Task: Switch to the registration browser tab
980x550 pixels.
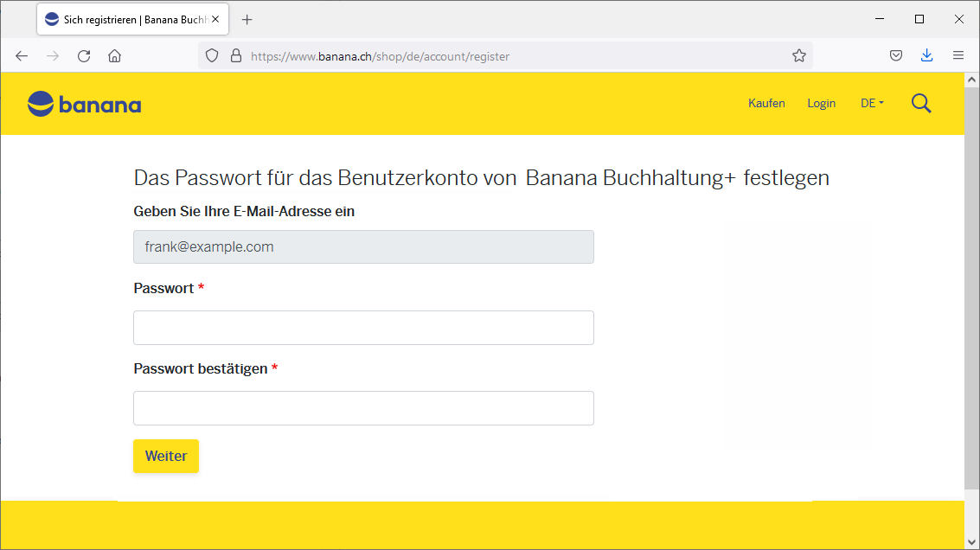Action: click(130, 18)
